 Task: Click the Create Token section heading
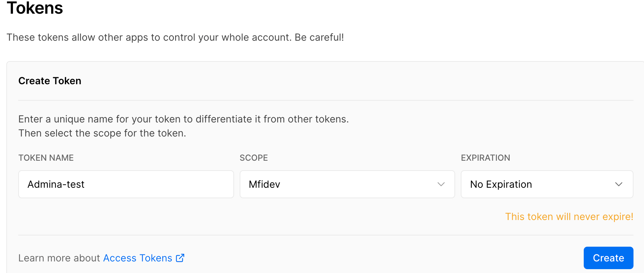click(x=50, y=81)
